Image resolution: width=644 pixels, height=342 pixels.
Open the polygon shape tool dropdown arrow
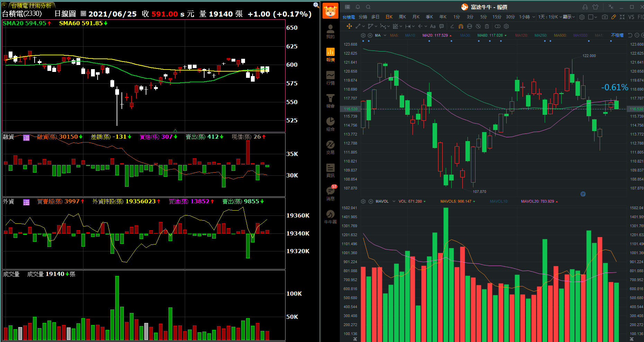pyautogui.click(x=376, y=26)
